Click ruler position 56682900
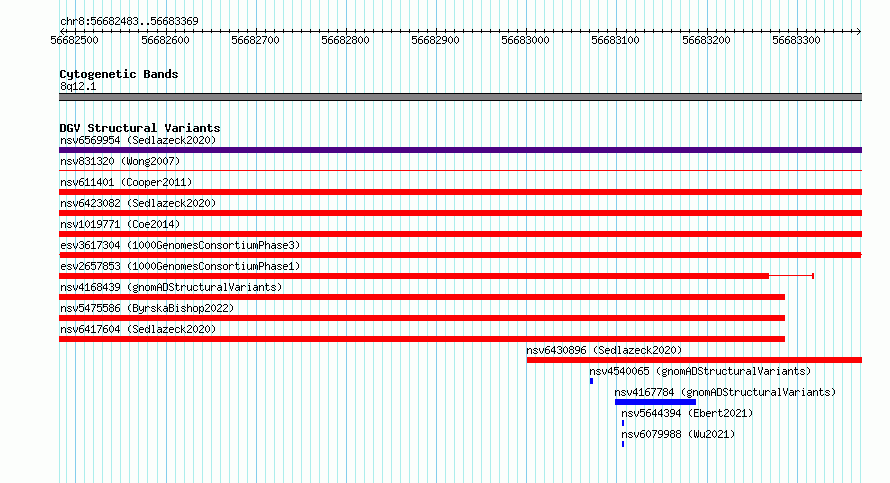This screenshot has height=483, width=890. 435,40
